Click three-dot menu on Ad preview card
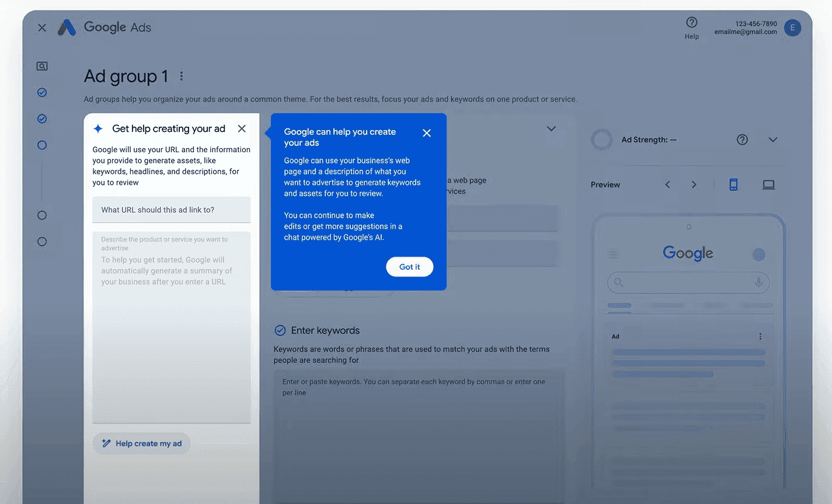Viewport: 832px width, 504px height. pos(760,337)
